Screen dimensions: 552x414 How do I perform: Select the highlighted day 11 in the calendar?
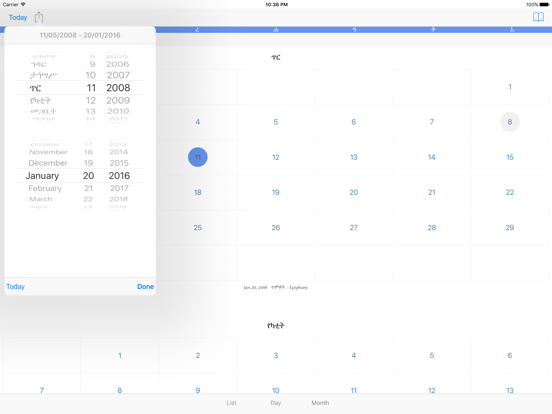coord(198,157)
